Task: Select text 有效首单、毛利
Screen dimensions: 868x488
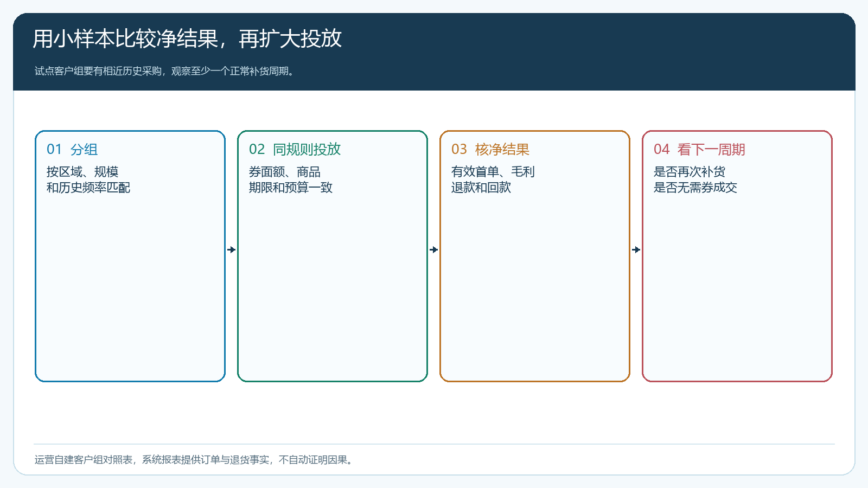Action: pyautogui.click(x=493, y=172)
